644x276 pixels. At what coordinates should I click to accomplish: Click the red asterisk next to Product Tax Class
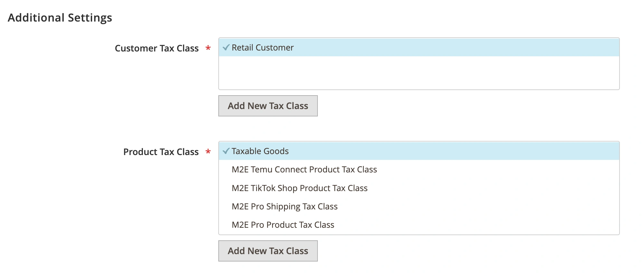click(x=208, y=152)
